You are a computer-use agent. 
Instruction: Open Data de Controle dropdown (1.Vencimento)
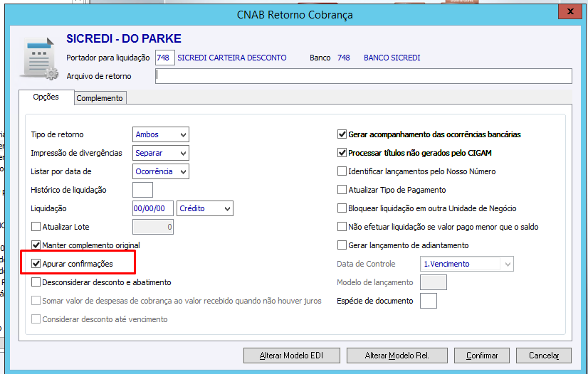click(467, 264)
